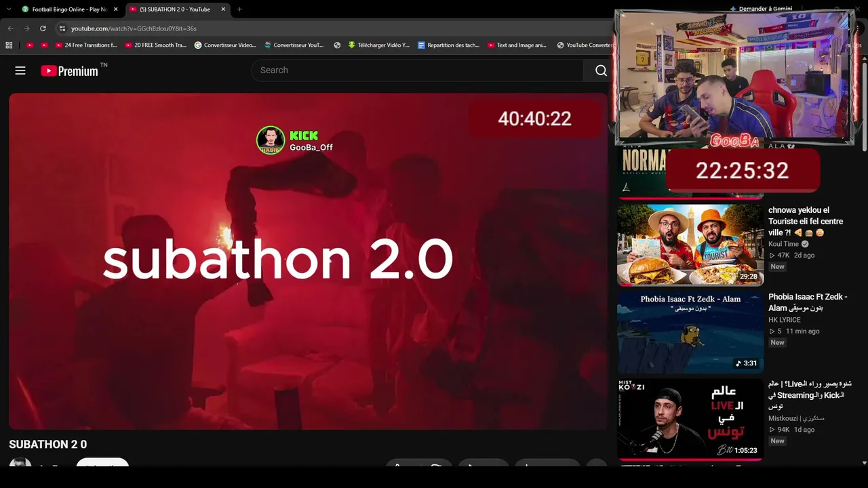Visit the Koul Time channel
This screenshot has height=488, width=868.
coord(783,244)
